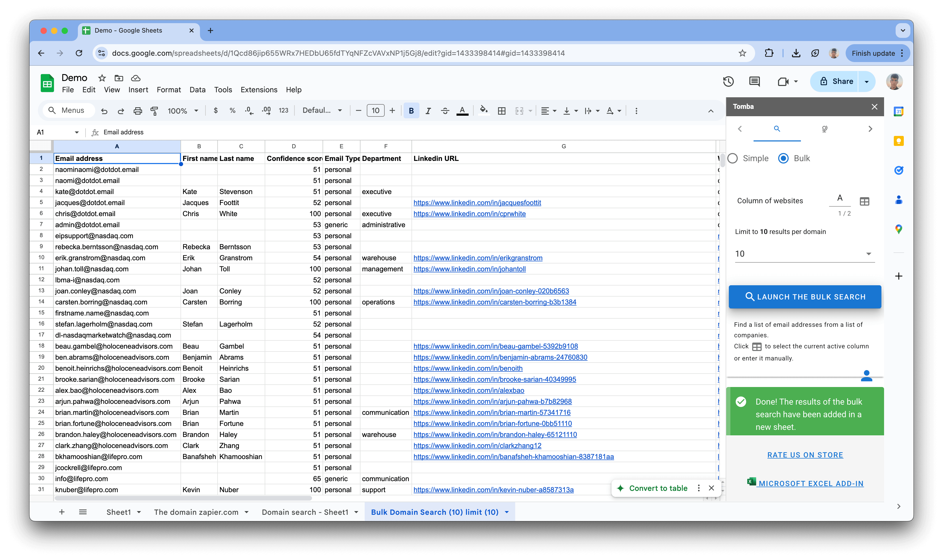Select the Simple radio option
The image size is (943, 560).
click(733, 159)
